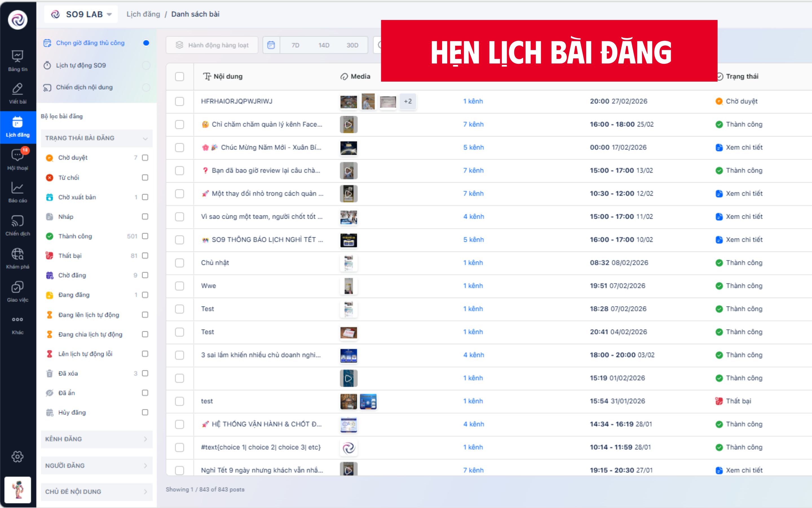Open Hành động hàng loạt bulk actions
The width and height of the screenshot is (812, 508).
(212, 45)
